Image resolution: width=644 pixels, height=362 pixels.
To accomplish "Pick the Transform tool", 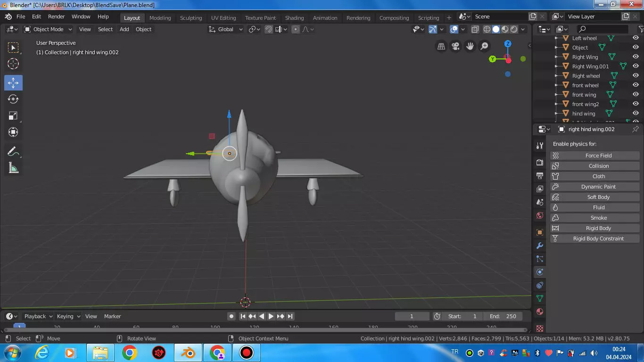I will pos(13,132).
